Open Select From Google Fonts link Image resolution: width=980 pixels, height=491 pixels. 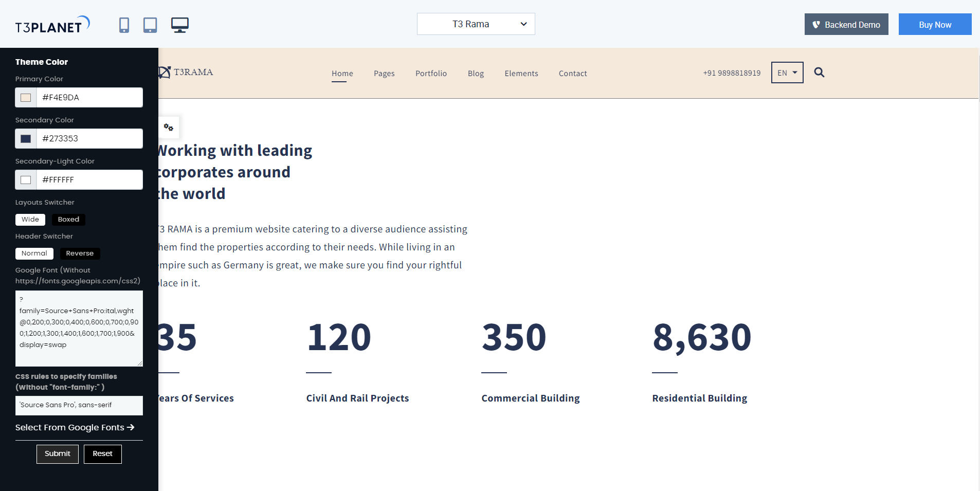click(75, 427)
